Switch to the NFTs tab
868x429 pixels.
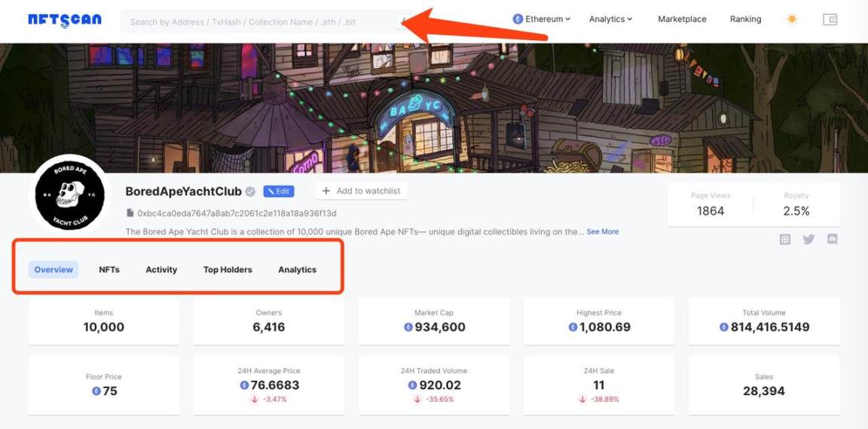pyautogui.click(x=109, y=269)
